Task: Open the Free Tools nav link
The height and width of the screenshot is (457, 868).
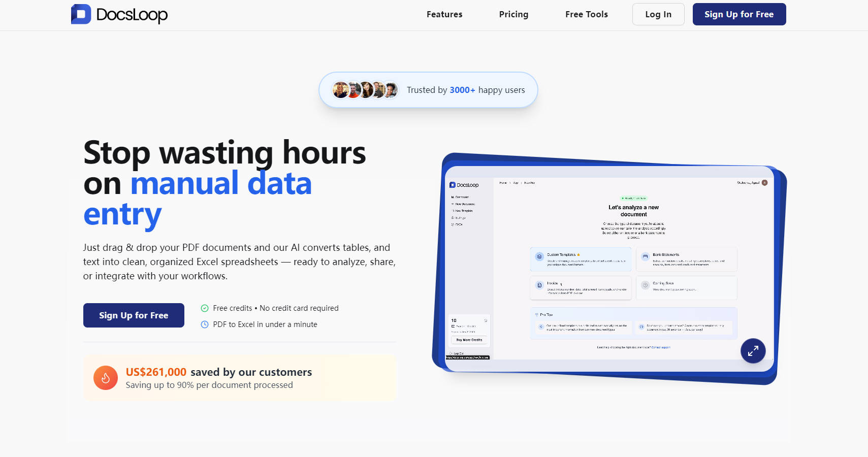Action: pyautogui.click(x=586, y=14)
